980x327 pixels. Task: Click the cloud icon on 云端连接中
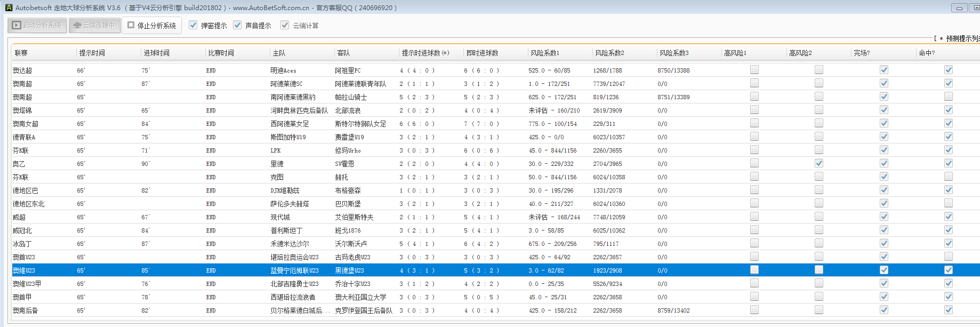[x=77, y=26]
